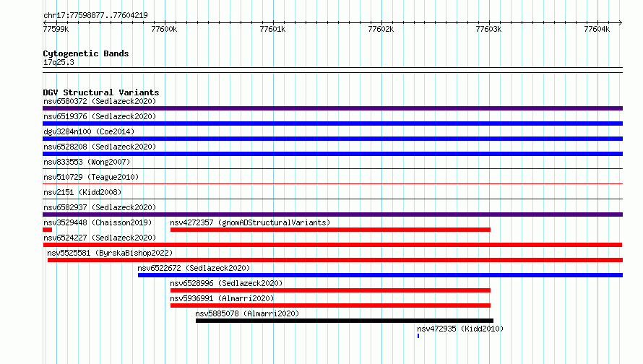Open variant nsv6528996 (Sedlazeck2020) label
643x364 pixels.
(226, 283)
